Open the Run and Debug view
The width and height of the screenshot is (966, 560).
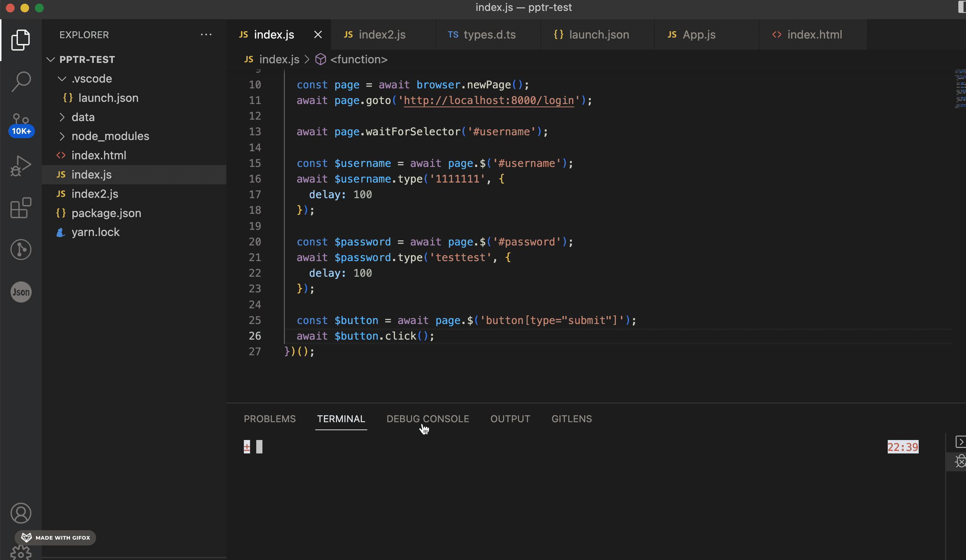point(21,165)
